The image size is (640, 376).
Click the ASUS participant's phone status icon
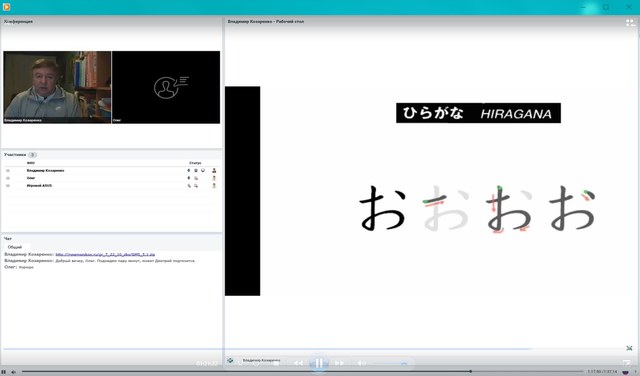[x=189, y=186]
